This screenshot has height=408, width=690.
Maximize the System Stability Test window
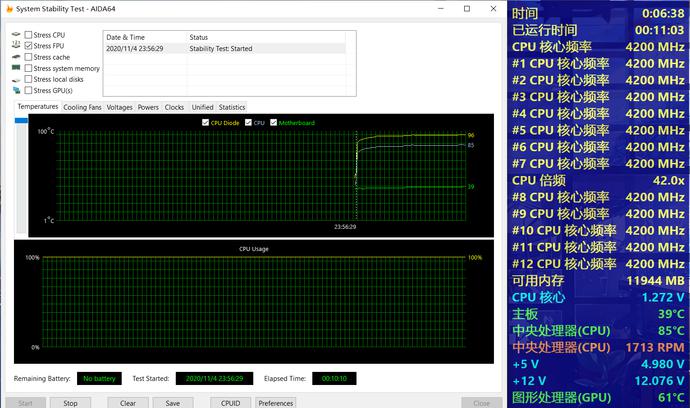[467, 9]
